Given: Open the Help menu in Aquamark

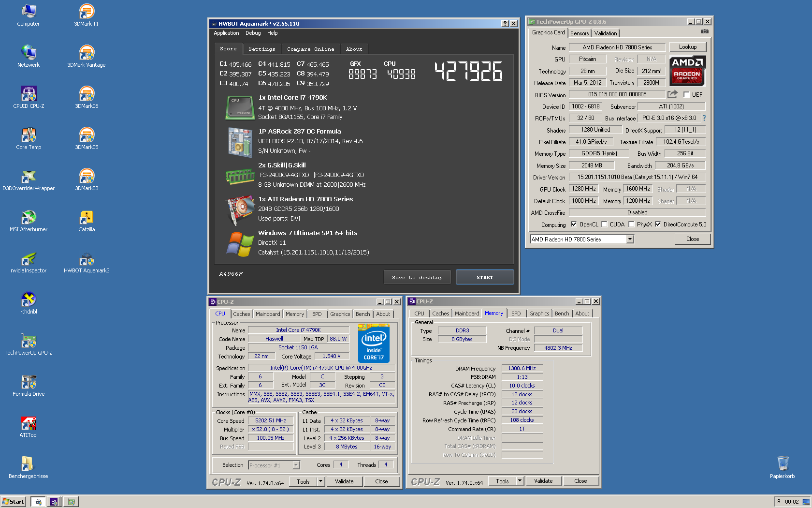Looking at the screenshot, I should (272, 33).
